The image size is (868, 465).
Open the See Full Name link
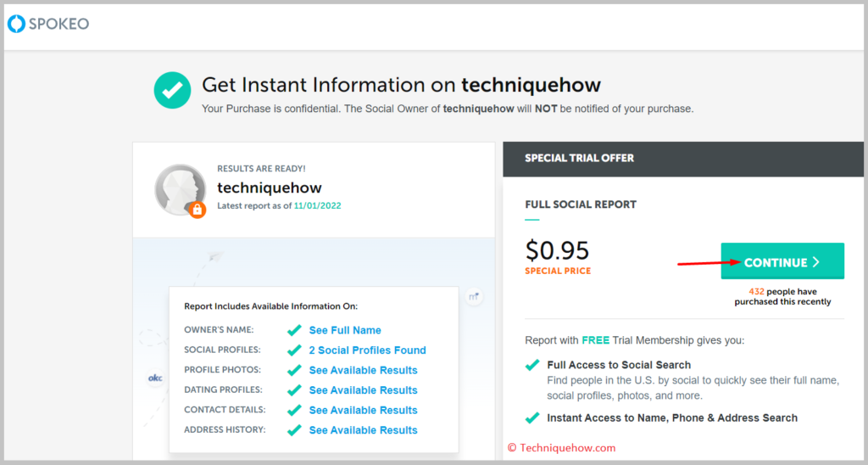[345, 330]
